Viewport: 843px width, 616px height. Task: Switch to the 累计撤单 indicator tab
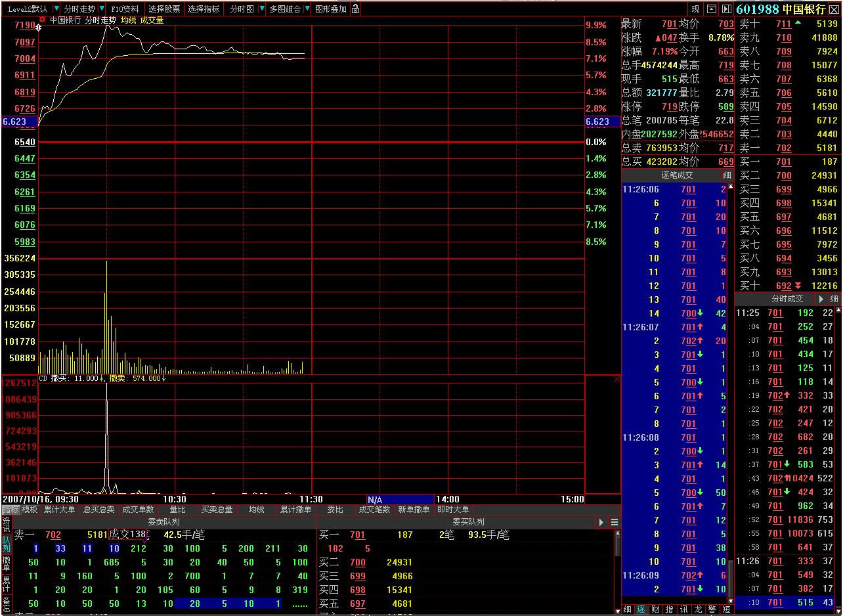coord(296,510)
